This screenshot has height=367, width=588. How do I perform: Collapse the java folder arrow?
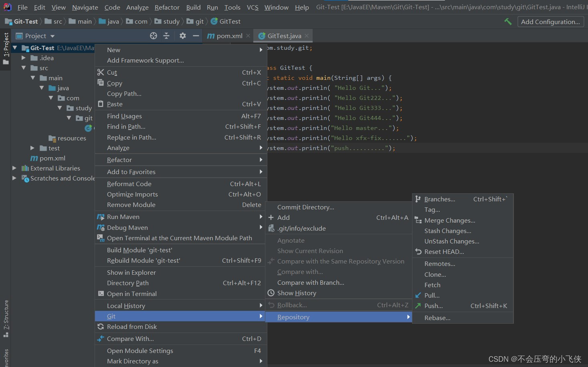(x=42, y=88)
